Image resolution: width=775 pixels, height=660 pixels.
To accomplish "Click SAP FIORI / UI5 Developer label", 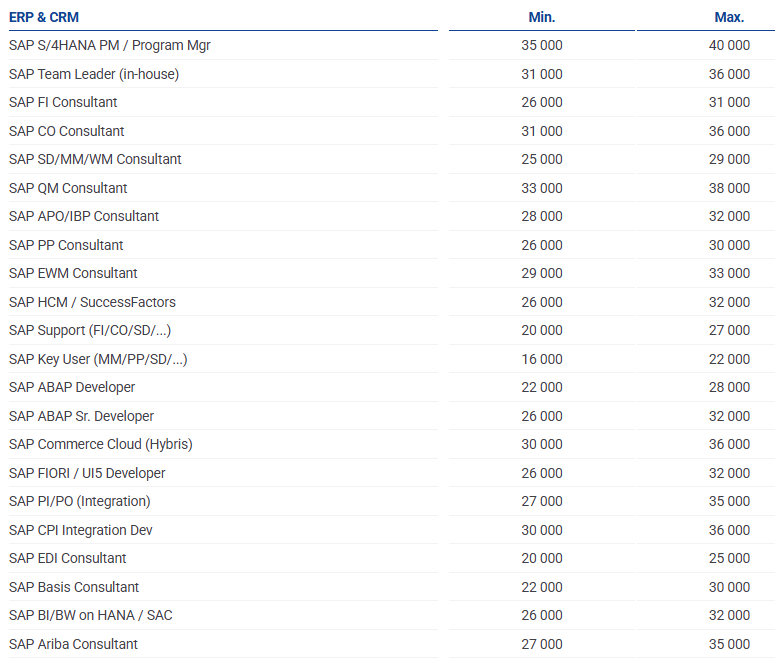I will (x=87, y=473).
